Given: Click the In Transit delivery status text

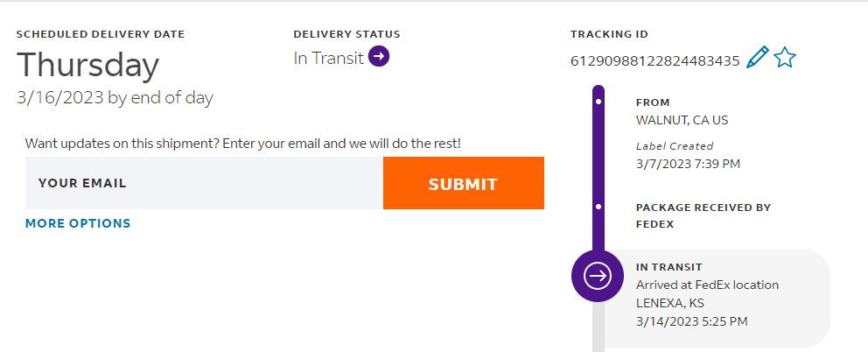Looking at the screenshot, I should pyautogui.click(x=328, y=59).
